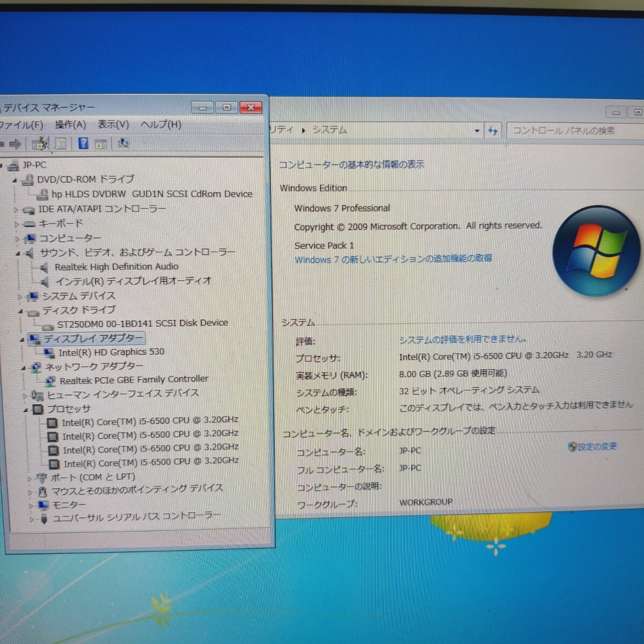Click the Windows 7 new edition features link
644x644 pixels.
click(x=393, y=259)
